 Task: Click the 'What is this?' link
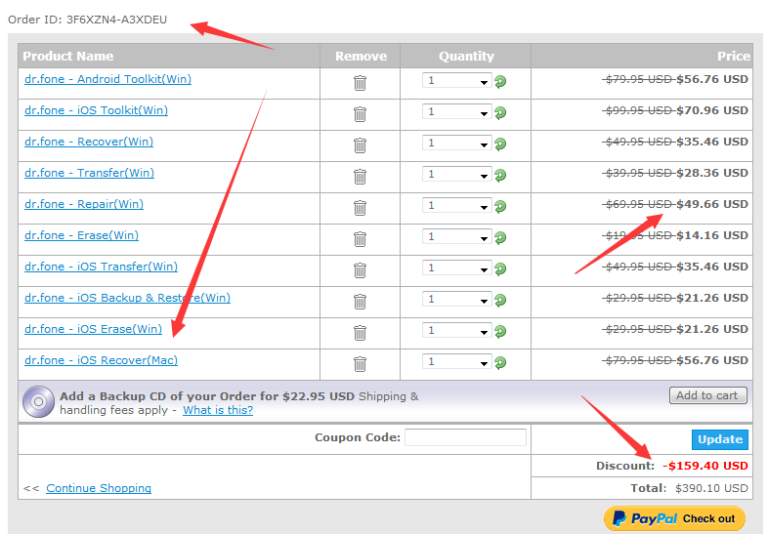(x=218, y=411)
